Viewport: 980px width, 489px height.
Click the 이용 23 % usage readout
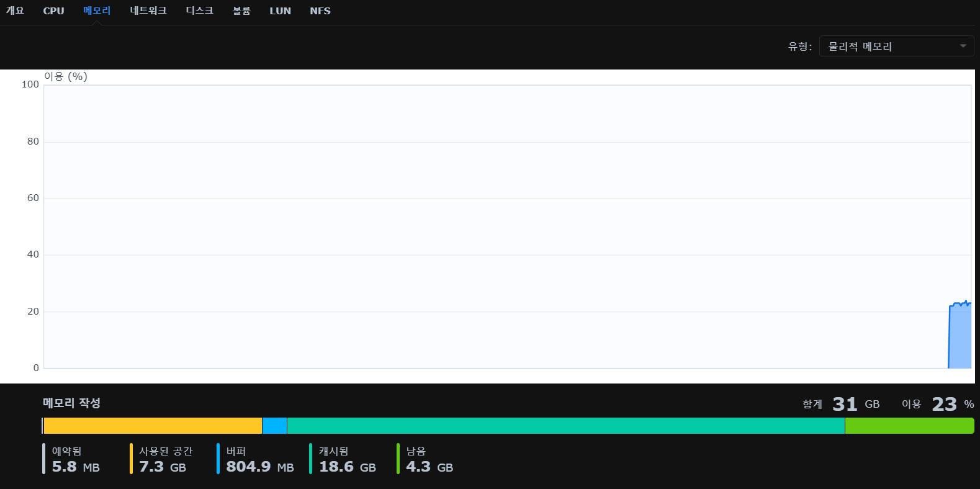point(937,405)
